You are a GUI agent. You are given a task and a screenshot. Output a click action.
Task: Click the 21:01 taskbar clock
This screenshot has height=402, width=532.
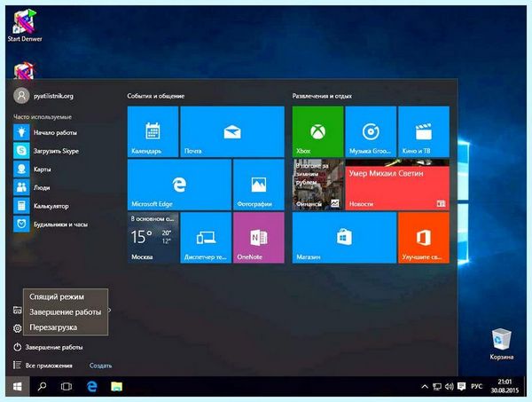click(505, 386)
